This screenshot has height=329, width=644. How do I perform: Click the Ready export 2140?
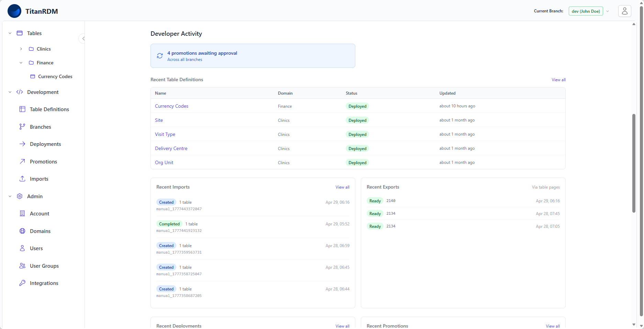(x=463, y=201)
